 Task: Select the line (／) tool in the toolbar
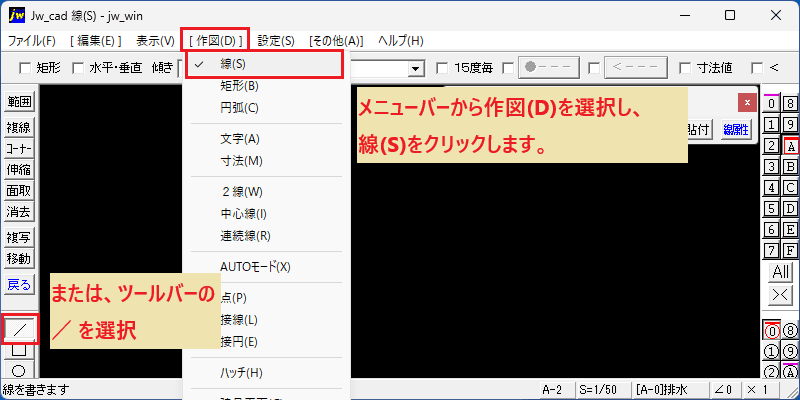coord(19,330)
